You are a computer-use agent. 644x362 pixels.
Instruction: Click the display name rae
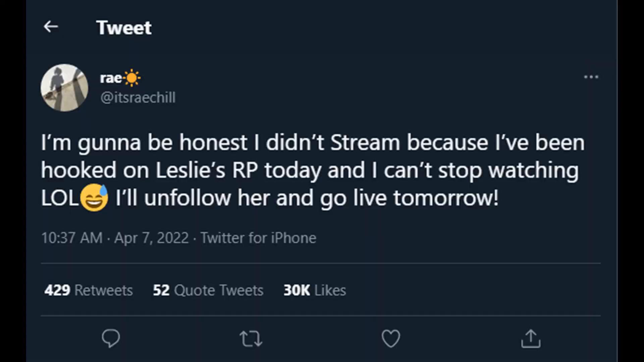tap(111, 78)
